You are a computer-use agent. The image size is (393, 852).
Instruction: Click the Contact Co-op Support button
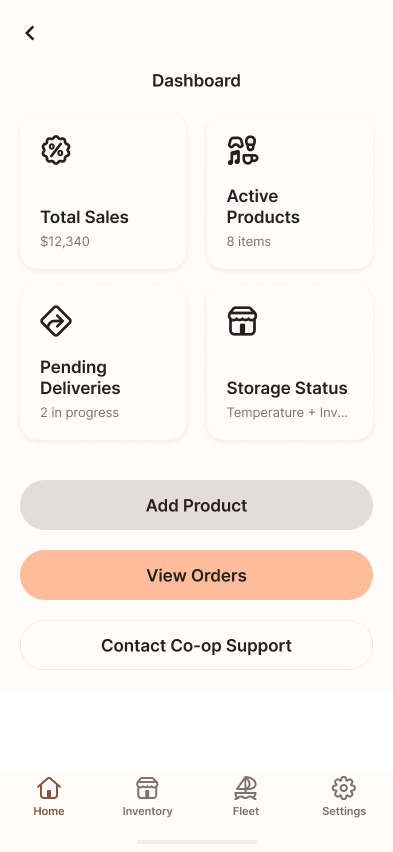[196, 645]
